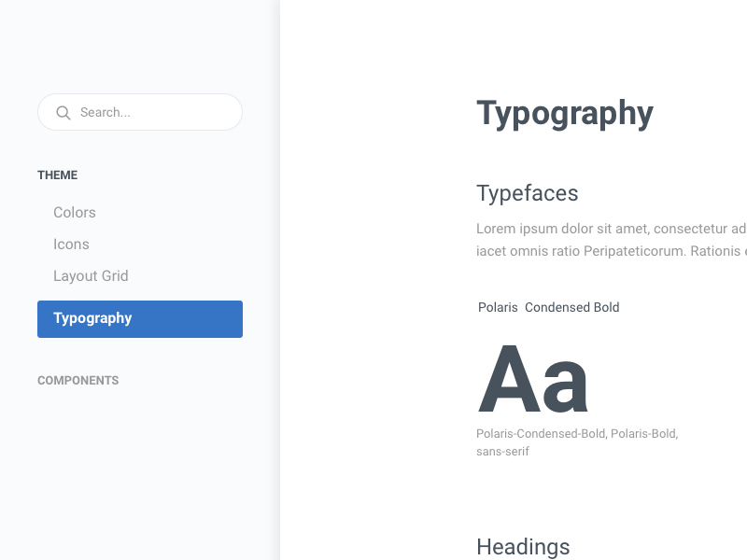Image resolution: width=747 pixels, height=560 pixels.
Task: Click the sans-serif fallback text
Action: tap(502, 451)
